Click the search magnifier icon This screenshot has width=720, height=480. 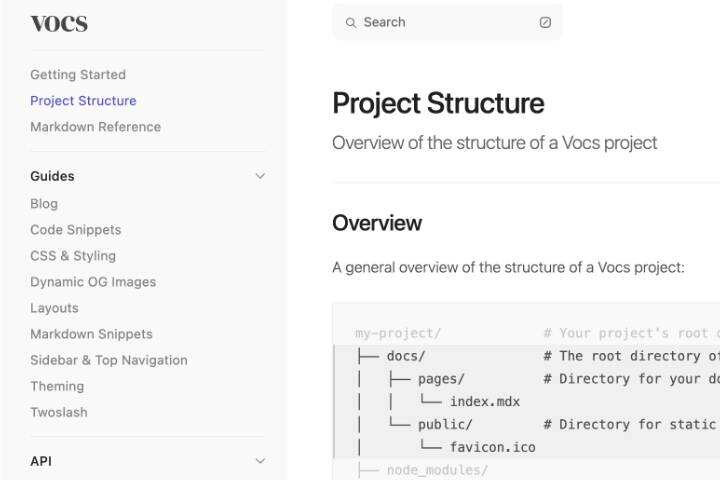point(351,22)
